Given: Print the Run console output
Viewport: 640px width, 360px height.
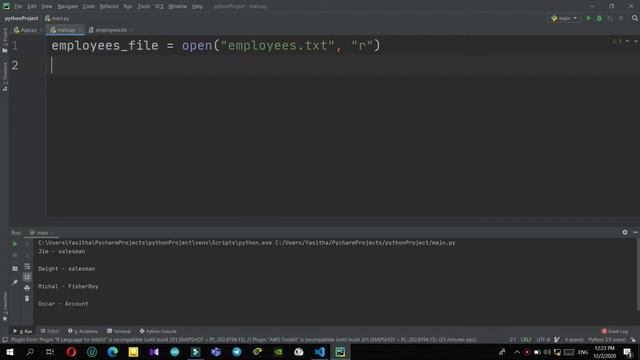Looking at the screenshot, I should [x=27, y=288].
